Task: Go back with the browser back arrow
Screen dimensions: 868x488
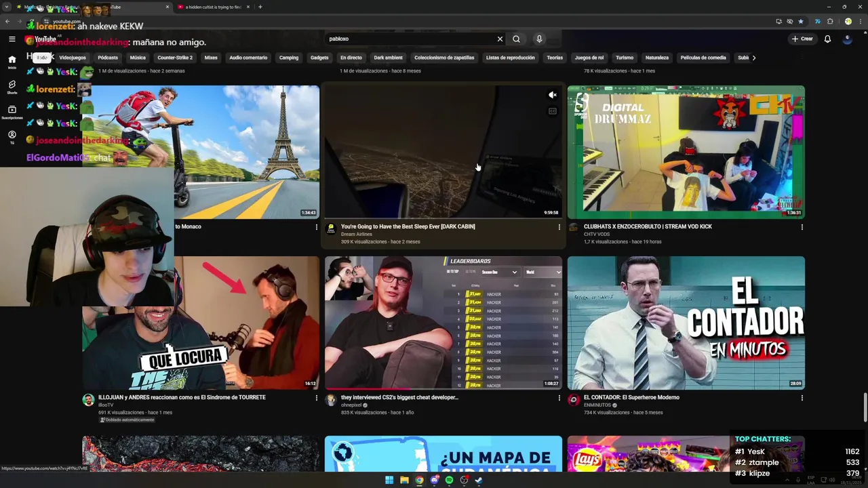Action: pos(7,21)
